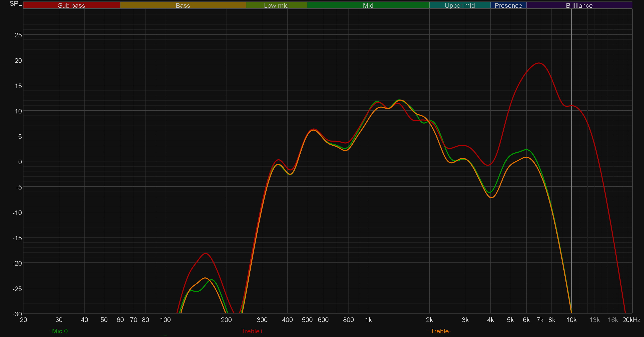Click the 1k frequency axis tick label
The width and height of the screenshot is (644, 337).
click(368, 320)
